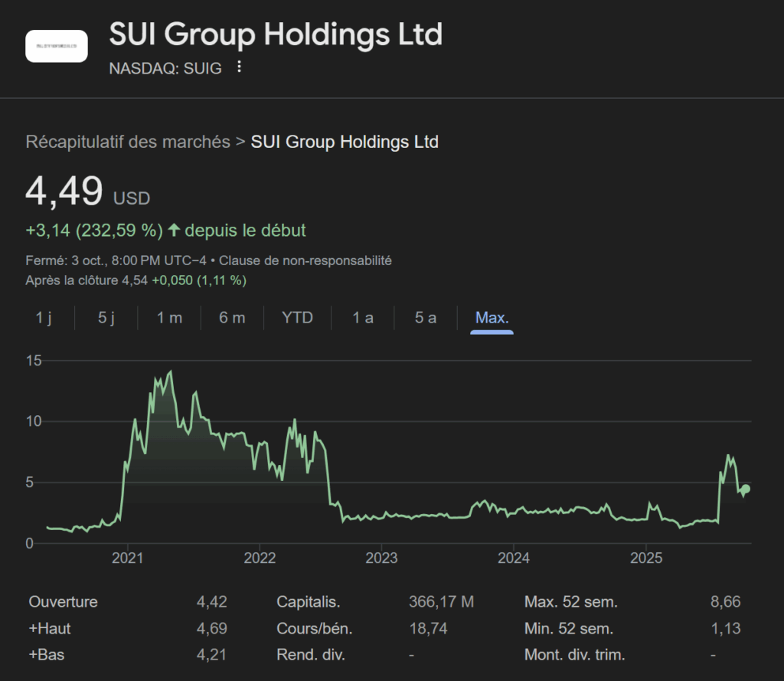This screenshot has height=681, width=784.
Task: Select the 5 a chart period
Action: coord(426,317)
